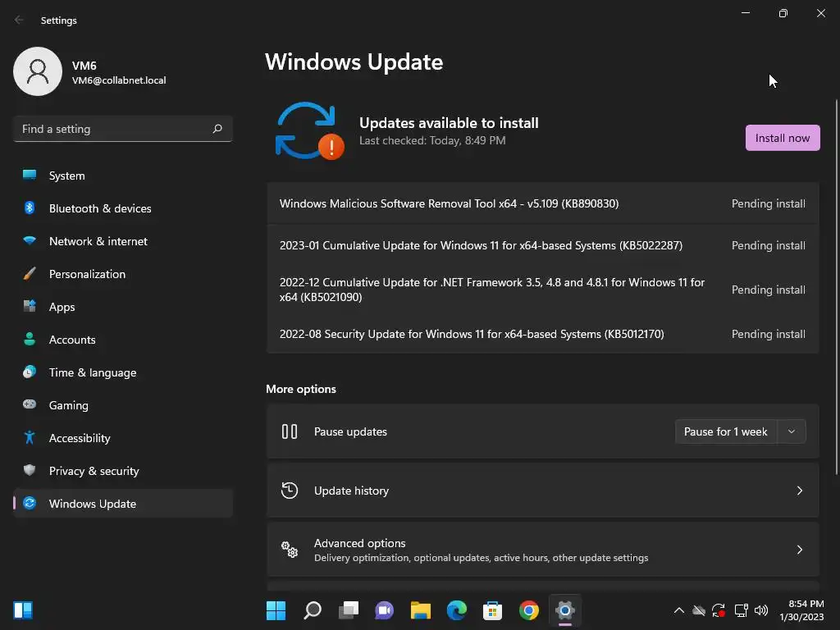Viewport: 840px width, 630px height.
Task: Click Install now button
Action: click(782, 138)
